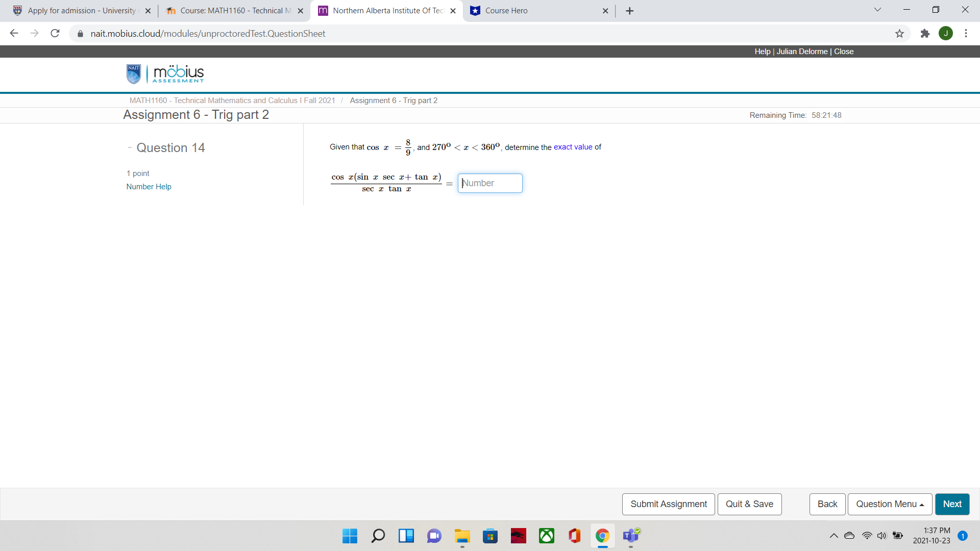This screenshot has width=980, height=551.
Task: Open the Xbox app in taskbar
Action: point(547,536)
